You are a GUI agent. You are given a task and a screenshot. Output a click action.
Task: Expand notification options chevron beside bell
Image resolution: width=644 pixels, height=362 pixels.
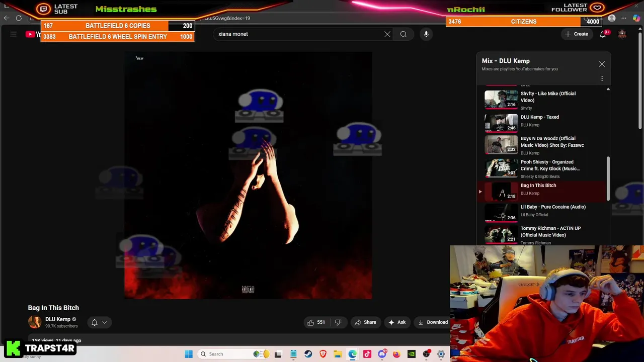(x=105, y=322)
